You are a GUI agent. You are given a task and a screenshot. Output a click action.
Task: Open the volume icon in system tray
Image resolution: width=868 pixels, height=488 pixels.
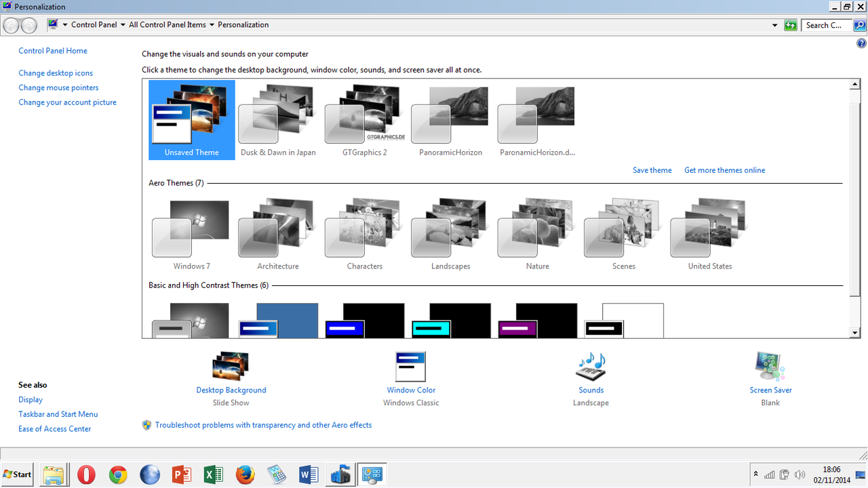click(800, 474)
